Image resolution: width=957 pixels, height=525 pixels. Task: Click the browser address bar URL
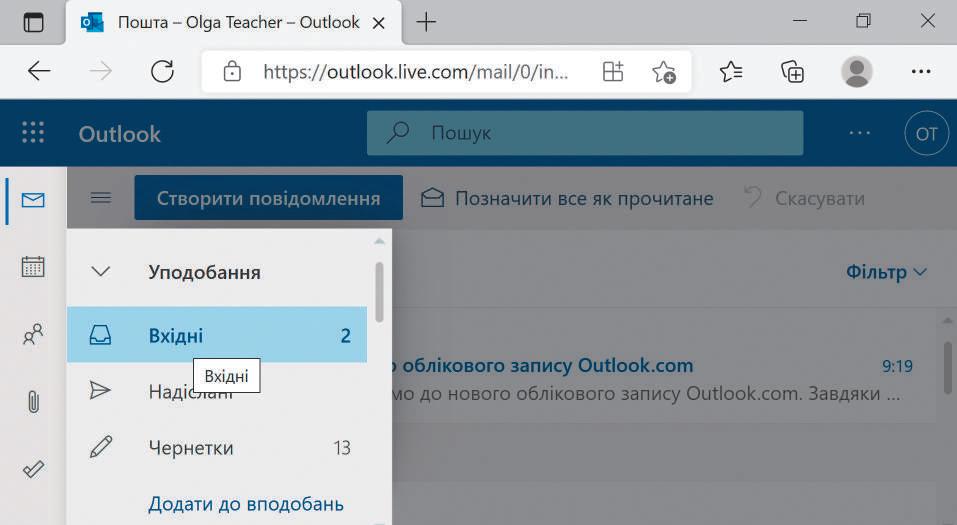pyautogui.click(x=416, y=72)
